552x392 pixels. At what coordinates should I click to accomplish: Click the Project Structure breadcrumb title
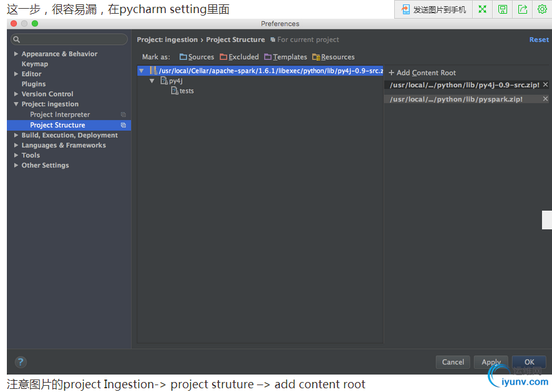[x=236, y=40]
